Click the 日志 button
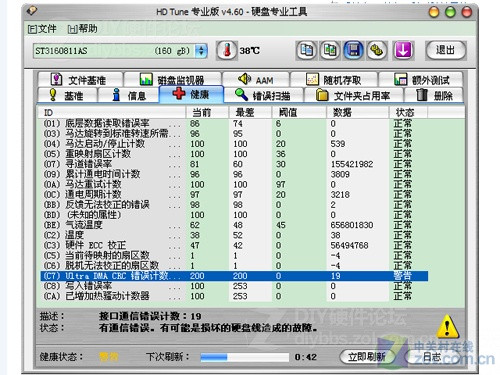The height and width of the screenshot is (375, 500). click(432, 357)
